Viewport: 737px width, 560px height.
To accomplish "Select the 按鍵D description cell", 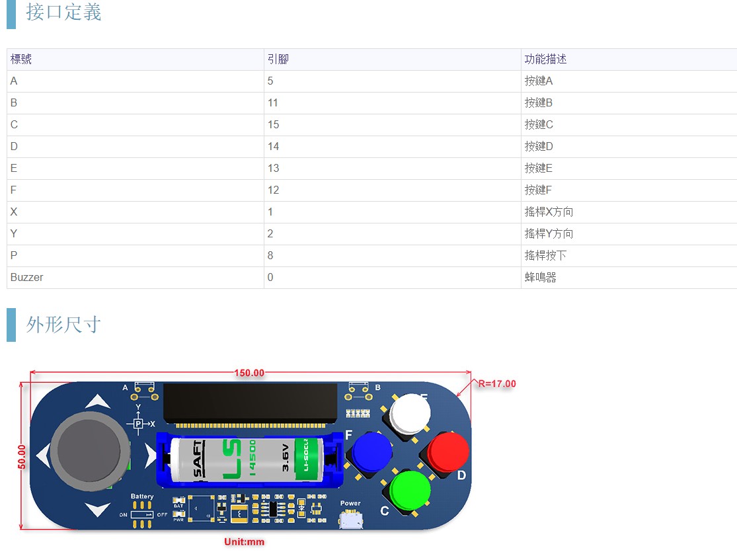I will click(629, 147).
